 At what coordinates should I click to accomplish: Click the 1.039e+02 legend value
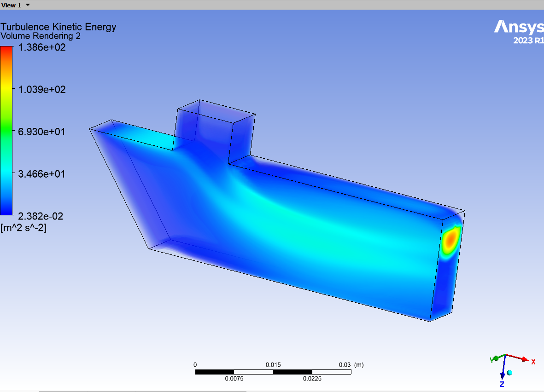click(x=41, y=89)
